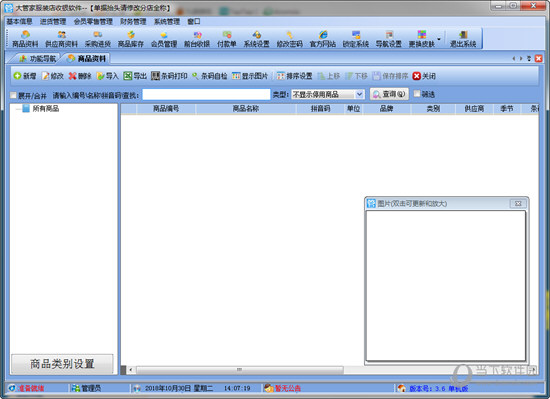The image size is (550, 399).
Task: Open 商品资料 in the main toolbar
Action: click(x=25, y=39)
